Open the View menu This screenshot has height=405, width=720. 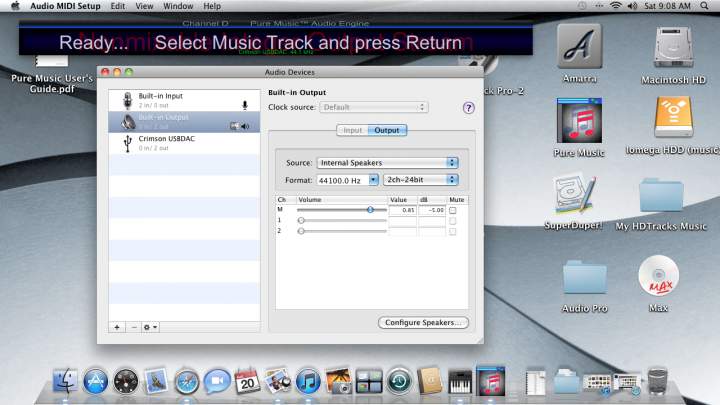[144, 6]
